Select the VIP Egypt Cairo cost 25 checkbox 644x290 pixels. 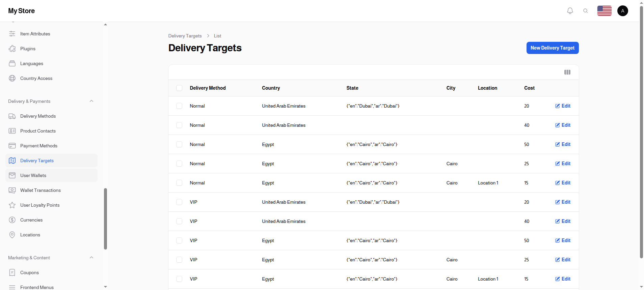(179, 260)
